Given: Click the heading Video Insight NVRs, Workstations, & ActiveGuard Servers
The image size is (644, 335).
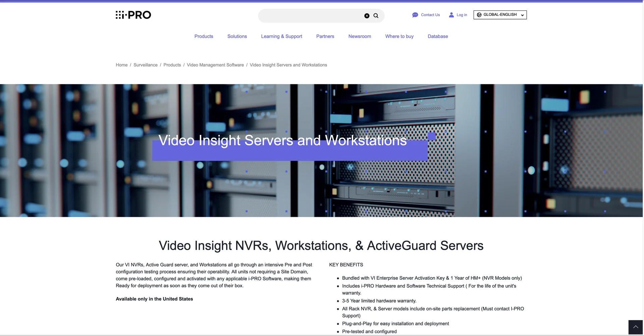Looking at the screenshot, I should (321, 245).
